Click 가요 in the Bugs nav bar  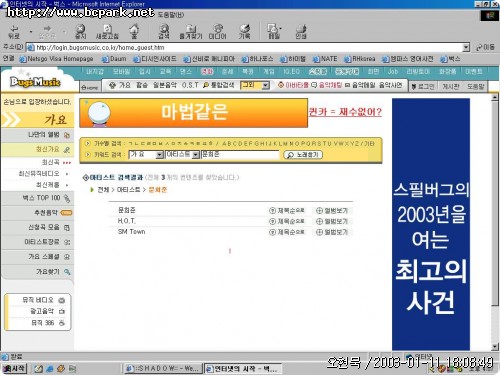(125, 85)
